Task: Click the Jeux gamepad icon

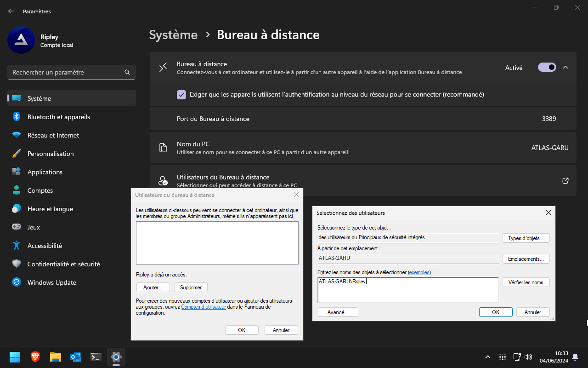Action: coord(17,227)
